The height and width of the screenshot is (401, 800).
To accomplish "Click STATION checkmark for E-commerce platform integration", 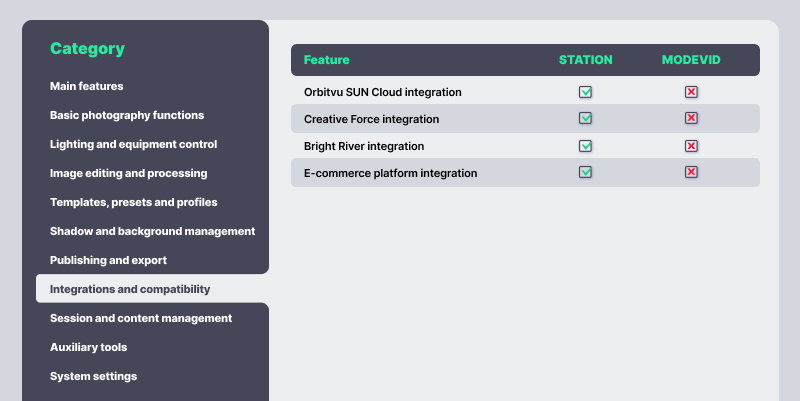I will tap(586, 172).
